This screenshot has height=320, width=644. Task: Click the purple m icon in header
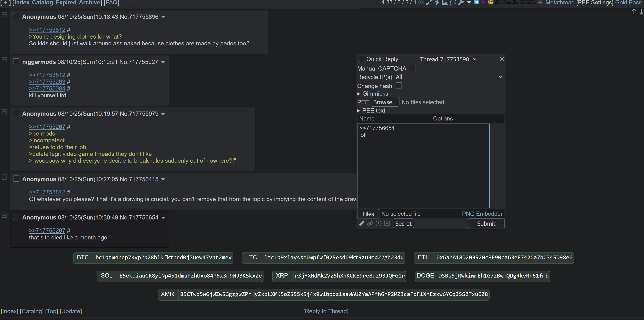pos(484,2)
